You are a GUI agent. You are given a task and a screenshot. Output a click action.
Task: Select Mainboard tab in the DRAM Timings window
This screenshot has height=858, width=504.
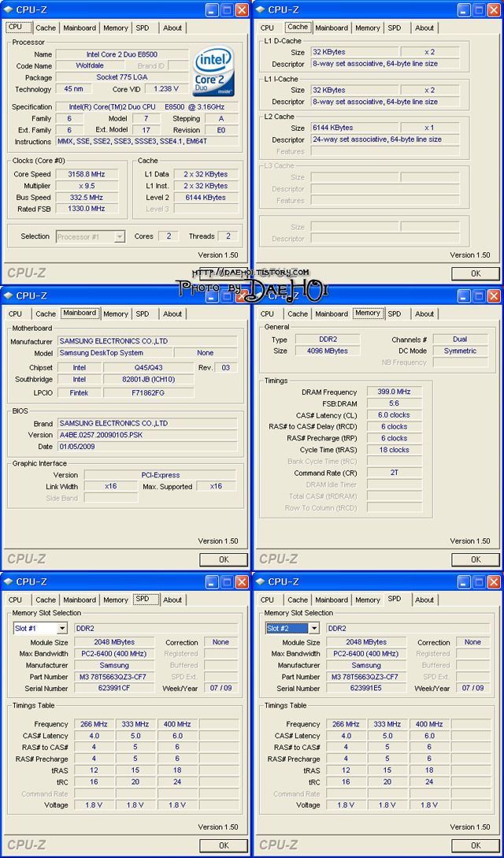click(332, 314)
